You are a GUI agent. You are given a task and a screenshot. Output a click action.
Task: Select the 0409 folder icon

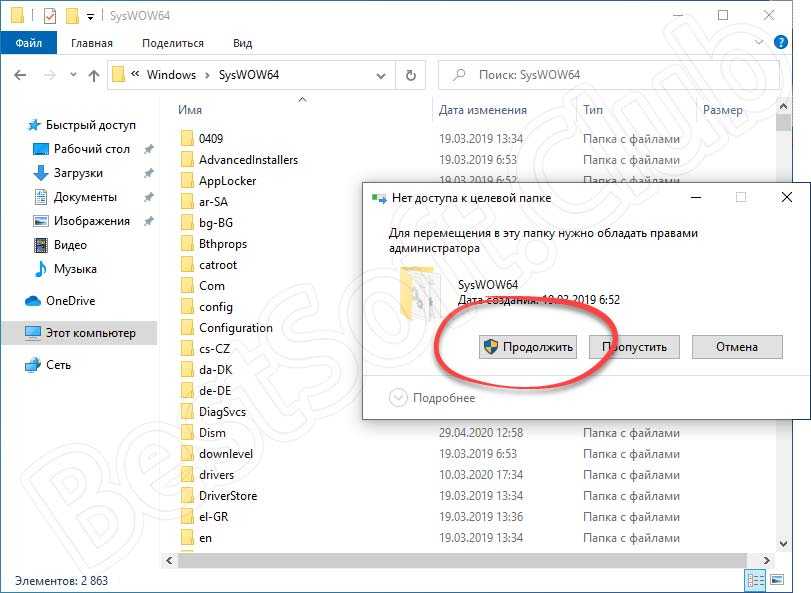tap(187, 139)
